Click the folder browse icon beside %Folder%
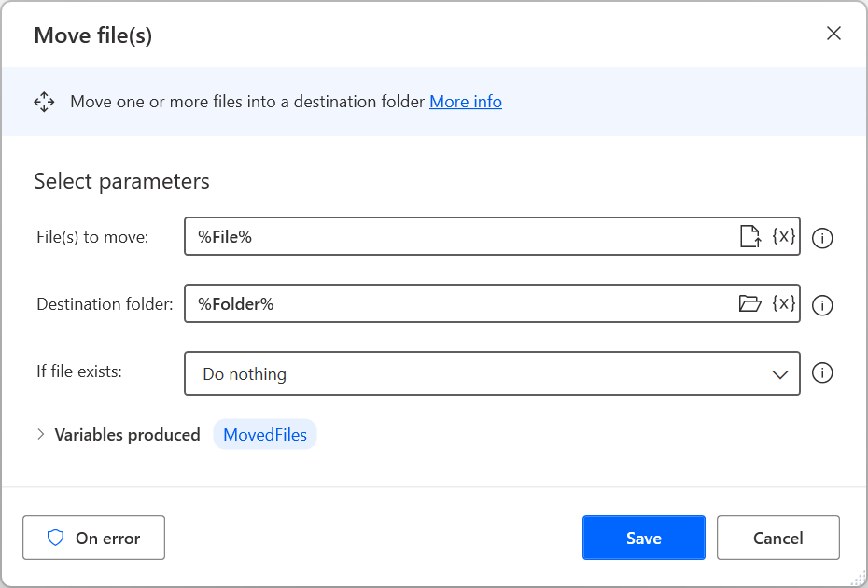This screenshot has width=868, height=588. (750, 303)
